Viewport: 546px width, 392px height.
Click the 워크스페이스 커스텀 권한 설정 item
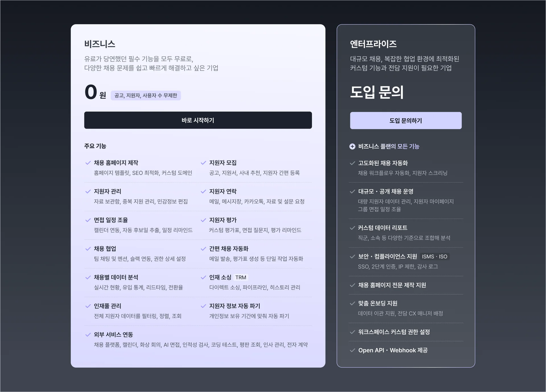pos(394,332)
